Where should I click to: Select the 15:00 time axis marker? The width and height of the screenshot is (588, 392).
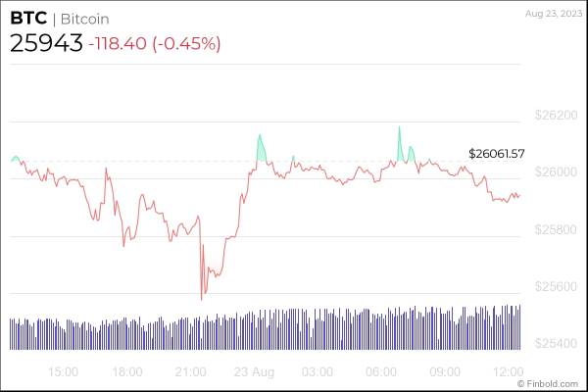[x=63, y=372]
